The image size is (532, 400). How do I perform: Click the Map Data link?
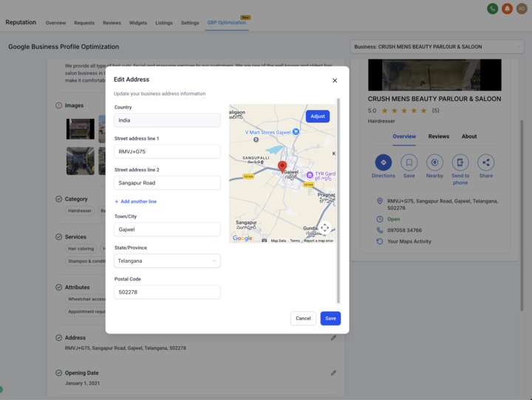point(279,241)
